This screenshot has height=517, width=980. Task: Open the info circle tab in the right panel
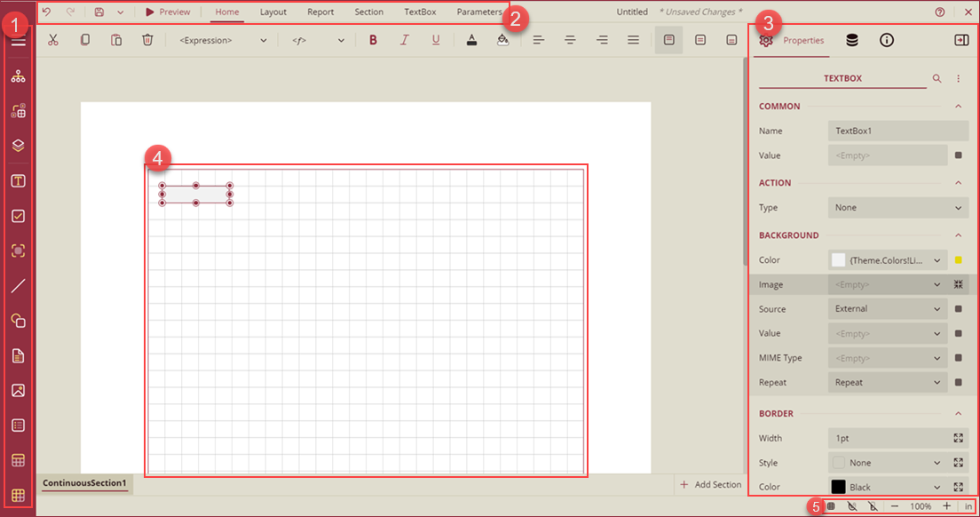(x=886, y=40)
